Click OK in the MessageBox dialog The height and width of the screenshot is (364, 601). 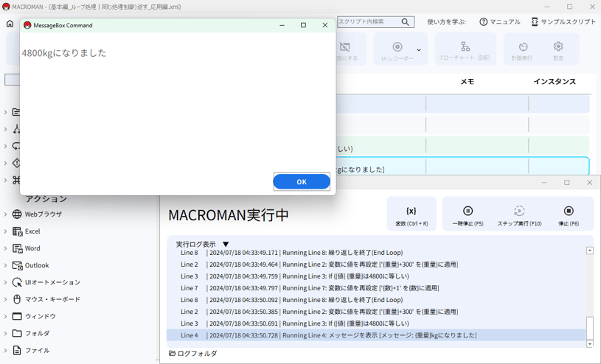(x=302, y=182)
